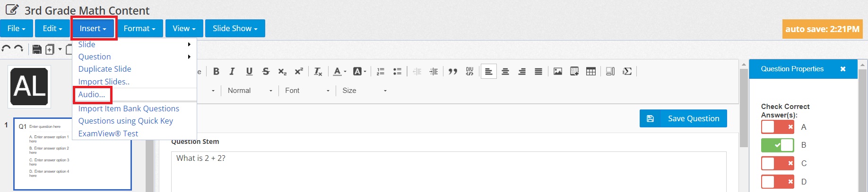Increase the indent
The height and width of the screenshot is (192, 868).
coord(434,71)
